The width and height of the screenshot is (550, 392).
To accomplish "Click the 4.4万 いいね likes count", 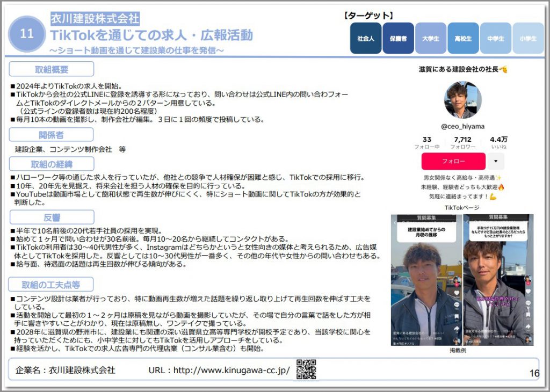I will [x=498, y=143].
